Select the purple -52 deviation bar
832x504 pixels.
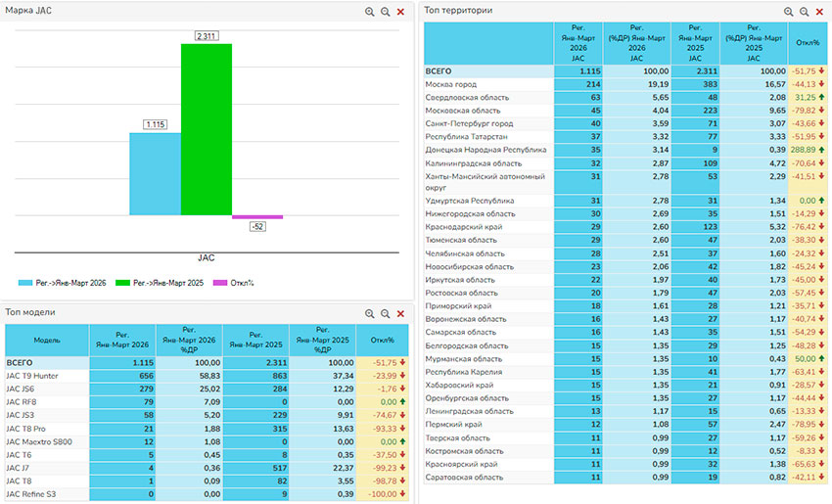257,217
